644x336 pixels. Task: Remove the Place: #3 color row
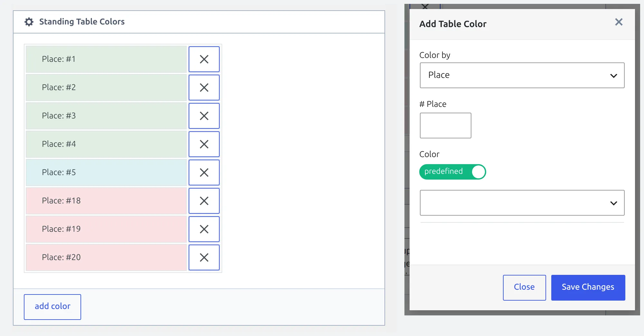pos(204,116)
